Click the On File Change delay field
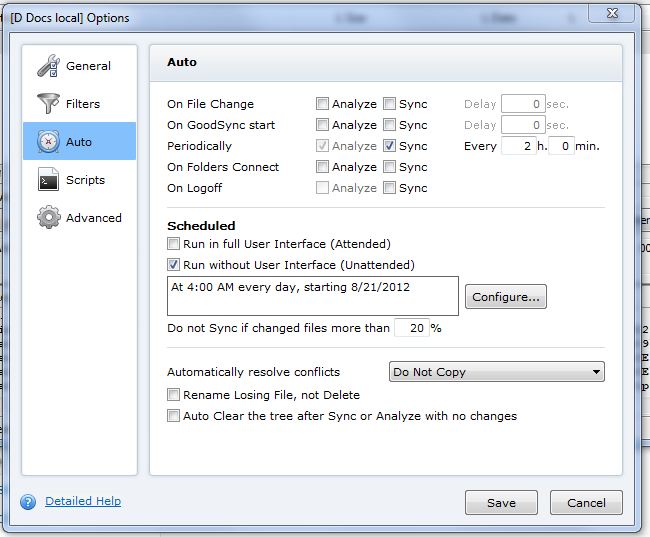The width and height of the screenshot is (650, 537). click(523, 104)
